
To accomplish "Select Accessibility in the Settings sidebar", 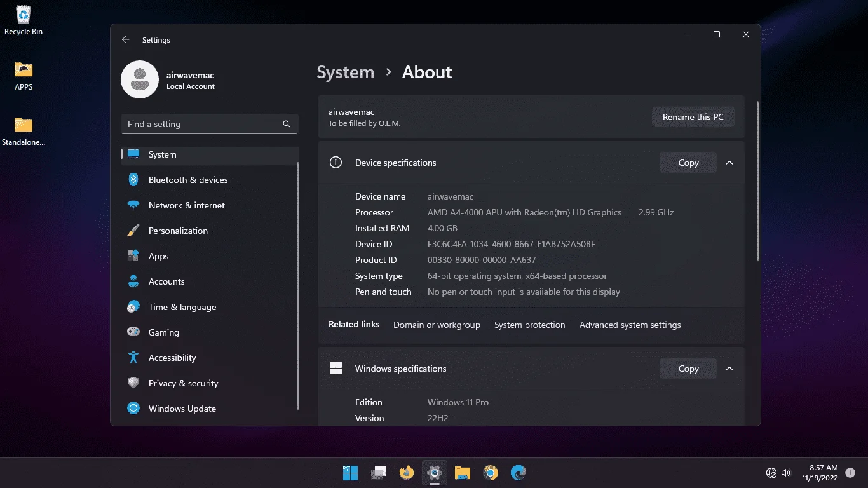I will point(210,358).
